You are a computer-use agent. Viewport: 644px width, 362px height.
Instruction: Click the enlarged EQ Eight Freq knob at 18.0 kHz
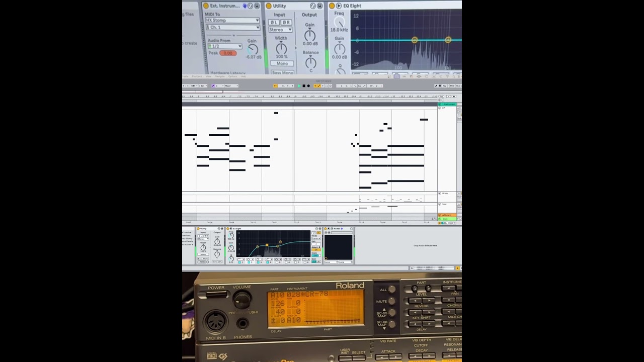340,22
